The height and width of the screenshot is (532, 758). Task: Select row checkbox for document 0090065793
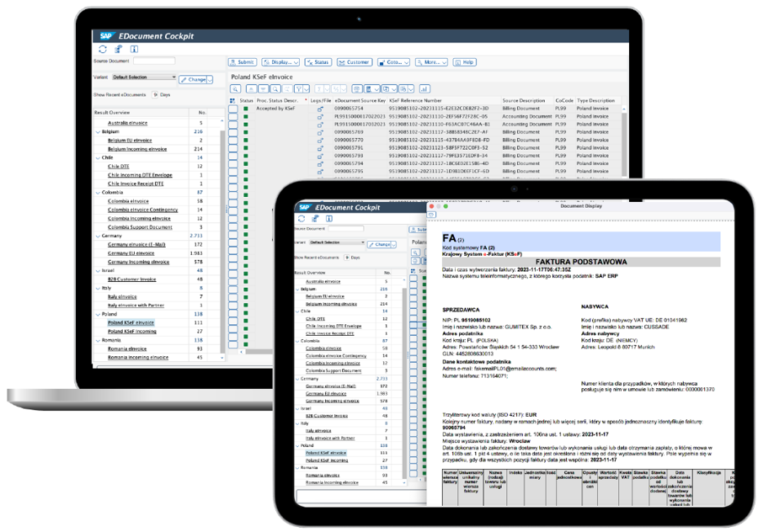click(233, 156)
